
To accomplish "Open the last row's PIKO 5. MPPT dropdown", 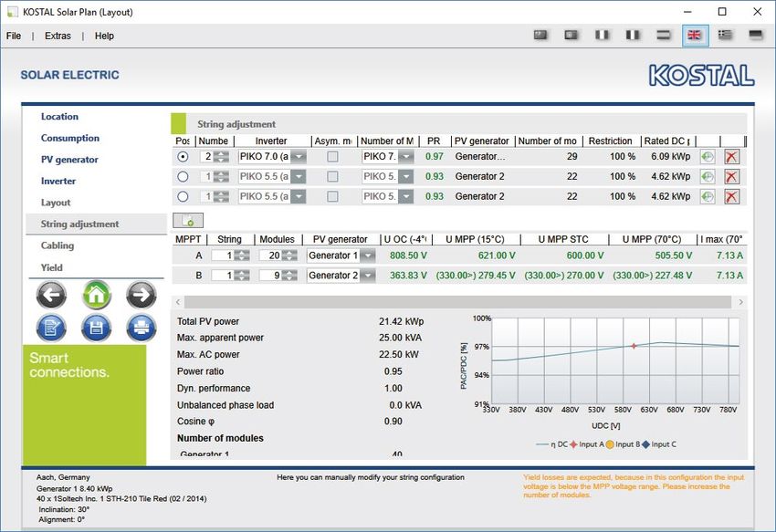I will coord(406,196).
